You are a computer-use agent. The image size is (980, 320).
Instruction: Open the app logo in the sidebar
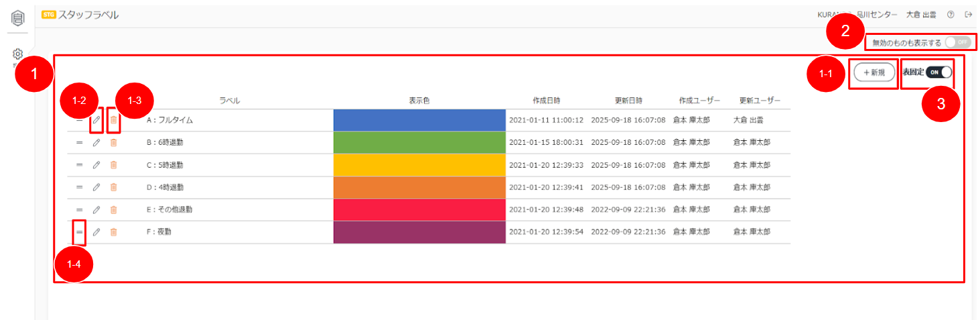point(18,17)
